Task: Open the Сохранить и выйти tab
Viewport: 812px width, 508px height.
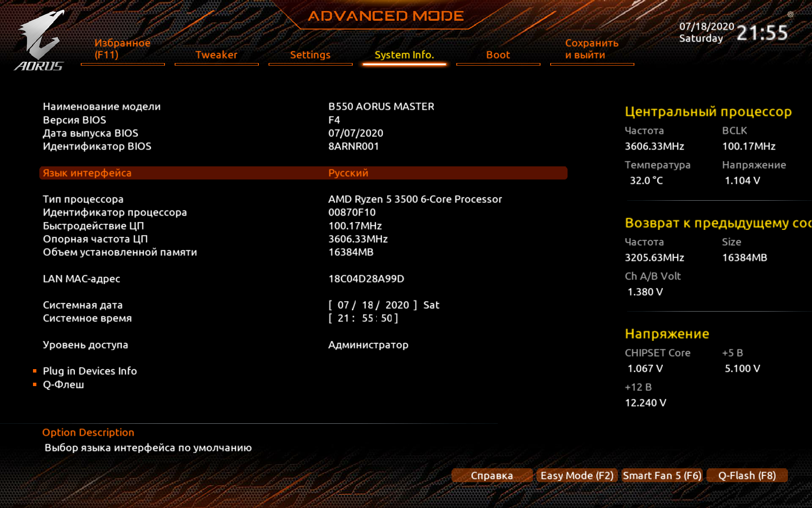Action: click(x=591, y=49)
